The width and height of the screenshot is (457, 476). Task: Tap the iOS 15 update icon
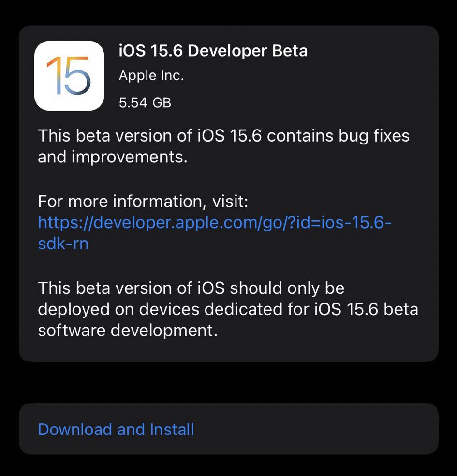[x=69, y=75]
